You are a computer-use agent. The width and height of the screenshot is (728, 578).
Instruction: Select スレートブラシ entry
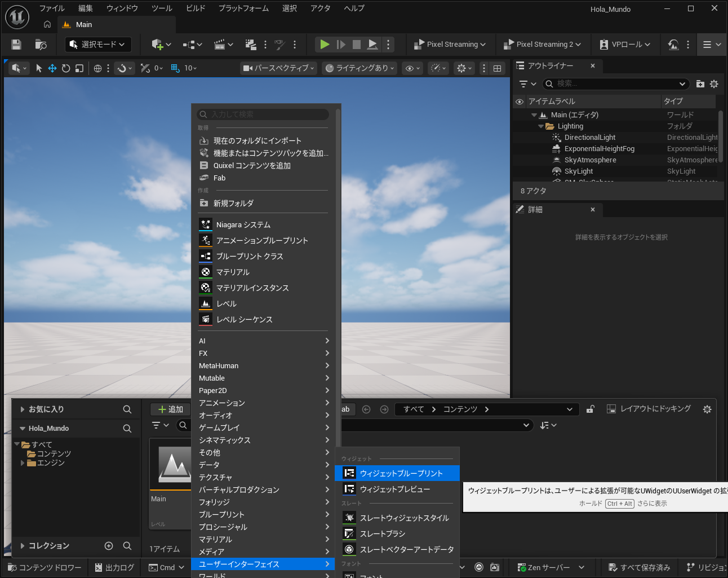point(397,533)
